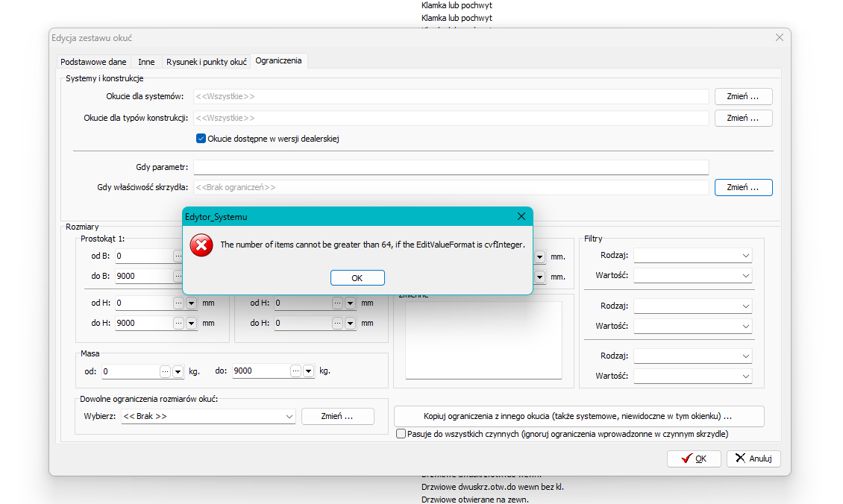Close the Edytor_Systemu error dialog

click(x=521, y=216)
